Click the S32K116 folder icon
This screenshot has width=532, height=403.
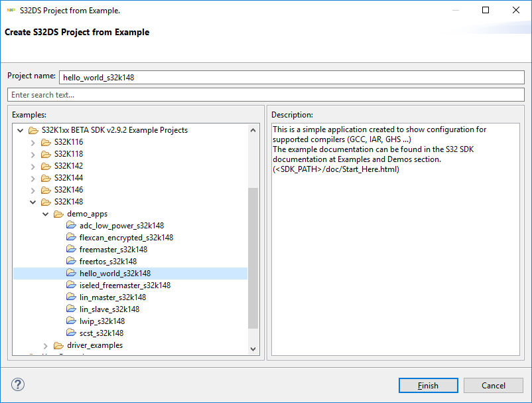tap(46, 142)
